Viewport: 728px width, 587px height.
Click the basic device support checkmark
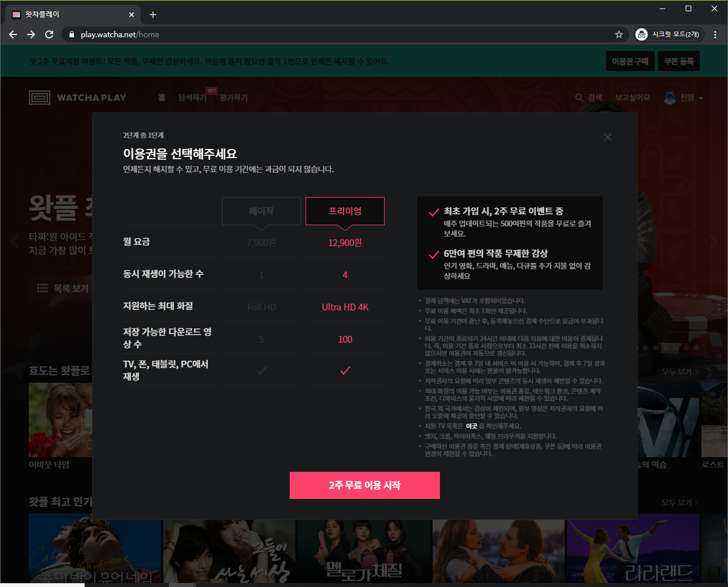261,370
